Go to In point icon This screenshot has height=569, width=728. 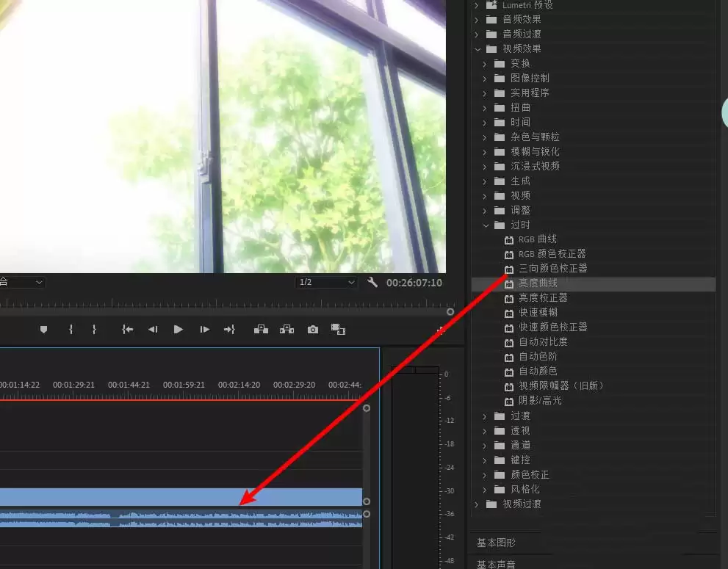(x=127, y=330)
